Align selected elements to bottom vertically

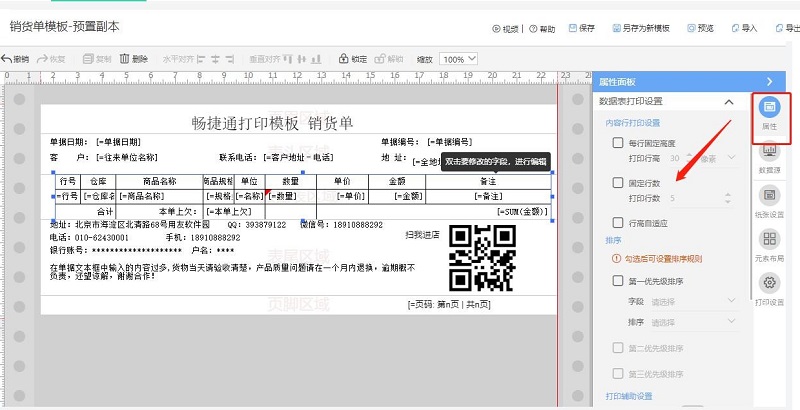click(x=316, y=59)
